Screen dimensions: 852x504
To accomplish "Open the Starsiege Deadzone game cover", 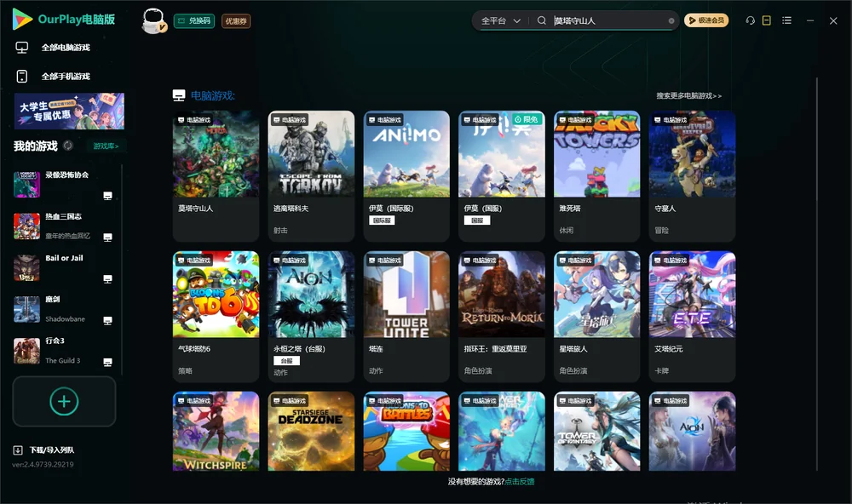I will [311, 432].
